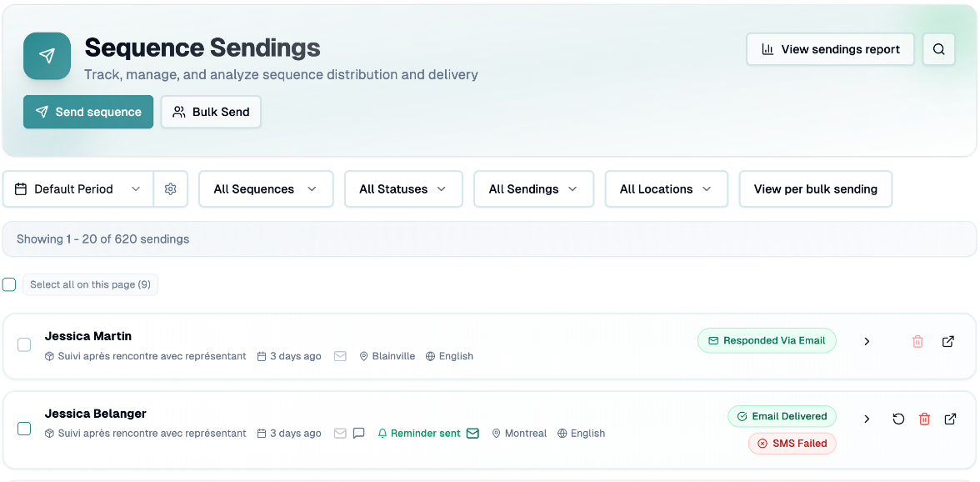Click the globe icon next to Montreal's English

(x=562, y=434)
